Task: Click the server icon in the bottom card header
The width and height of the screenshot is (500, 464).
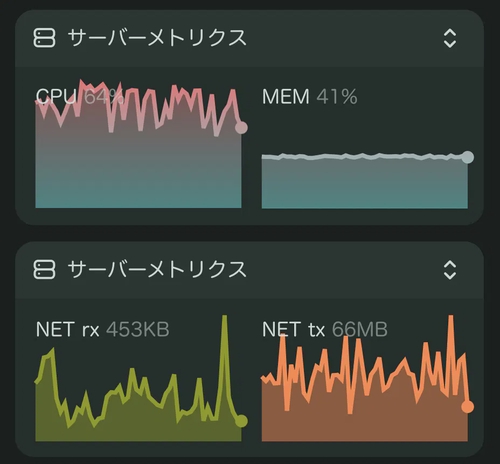Action: click(x=44, y=270)
